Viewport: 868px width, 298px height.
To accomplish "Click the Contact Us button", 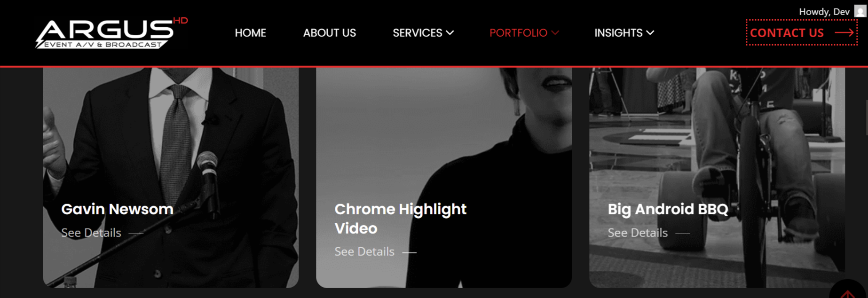I will pyautogui.click(x=802, y=32).
